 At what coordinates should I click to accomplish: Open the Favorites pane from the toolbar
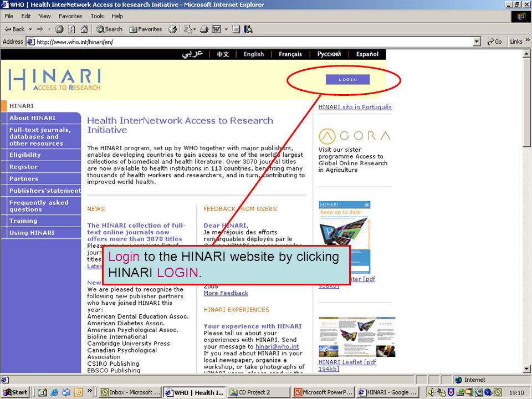146,29
